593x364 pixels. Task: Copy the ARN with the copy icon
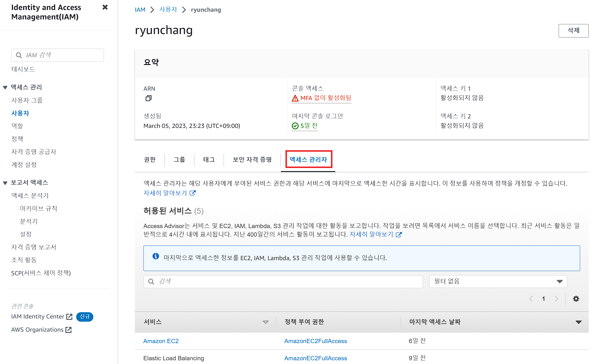[x=148, y=98]
